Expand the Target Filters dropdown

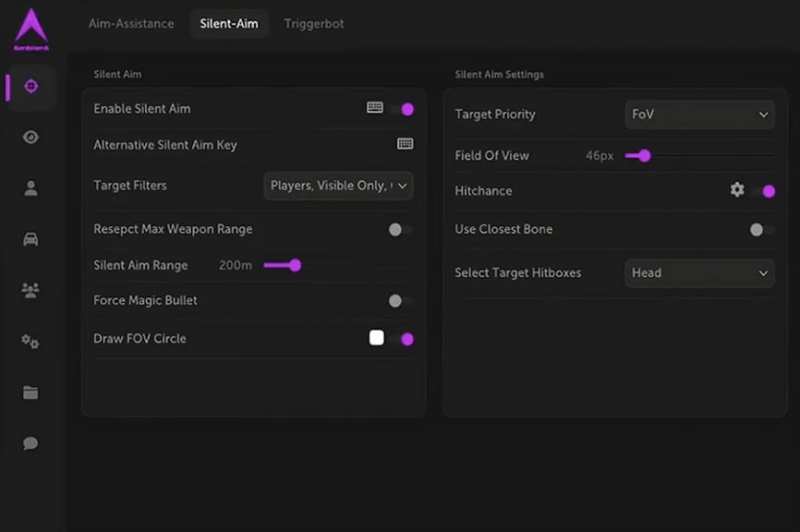pyautogui.click(x=338, y=186)
